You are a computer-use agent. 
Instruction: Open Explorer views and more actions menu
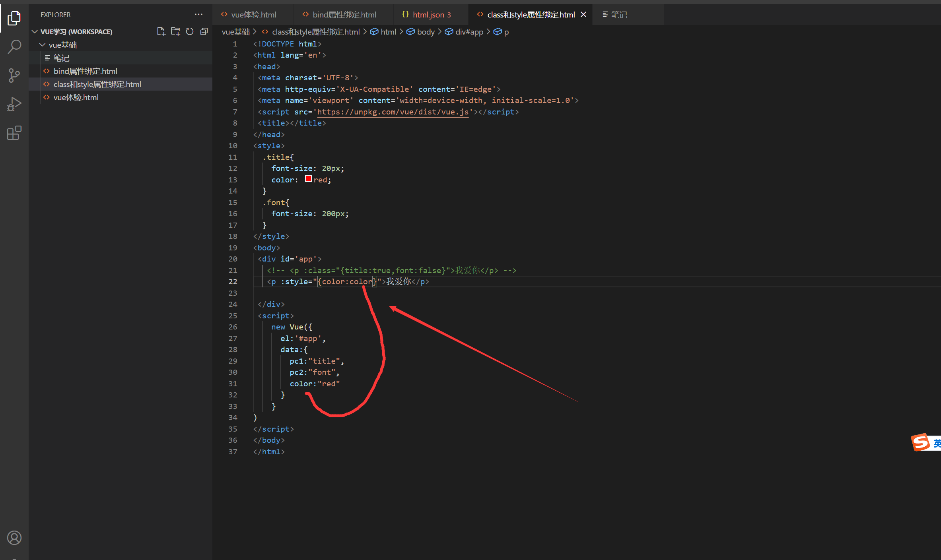(198, 15)
